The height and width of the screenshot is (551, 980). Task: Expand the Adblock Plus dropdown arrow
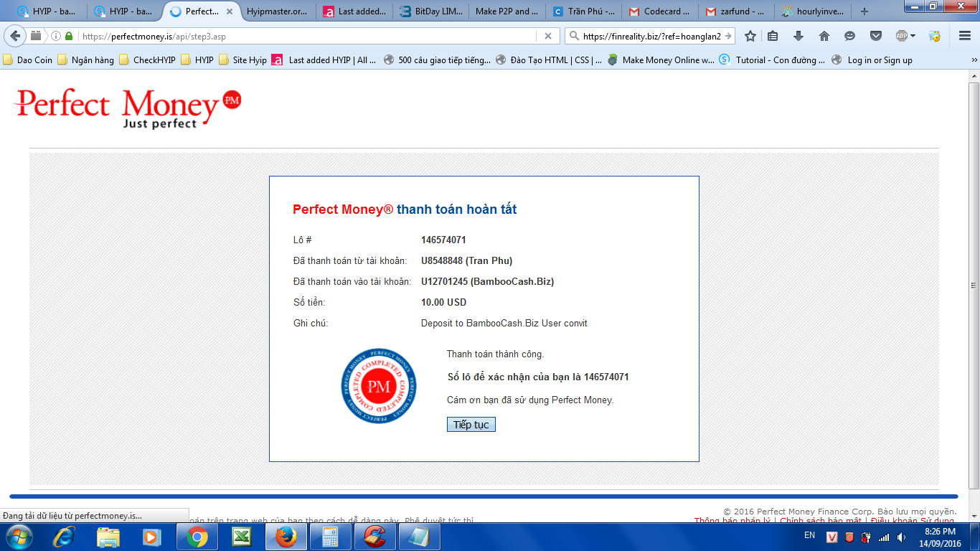point(913,36)
